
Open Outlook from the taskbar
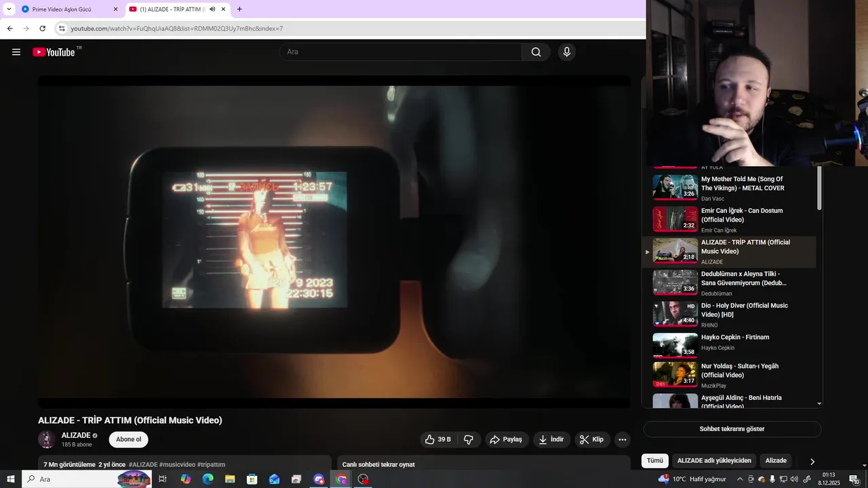tap(274, 479)
